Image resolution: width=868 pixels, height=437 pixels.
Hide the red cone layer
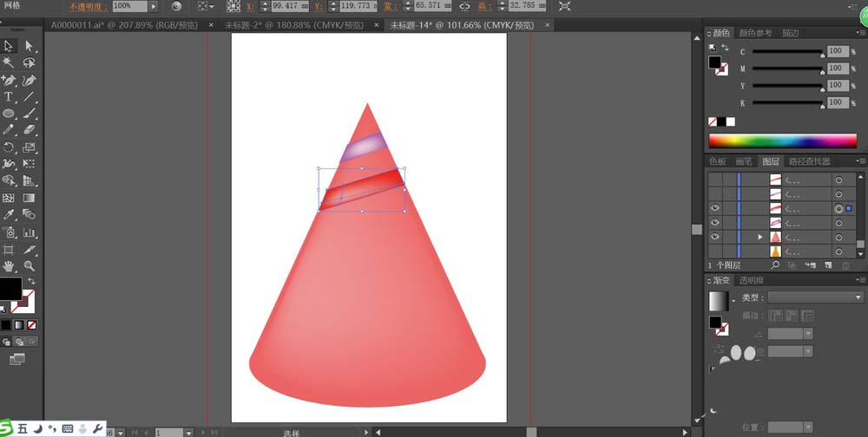tap(715, 237)
